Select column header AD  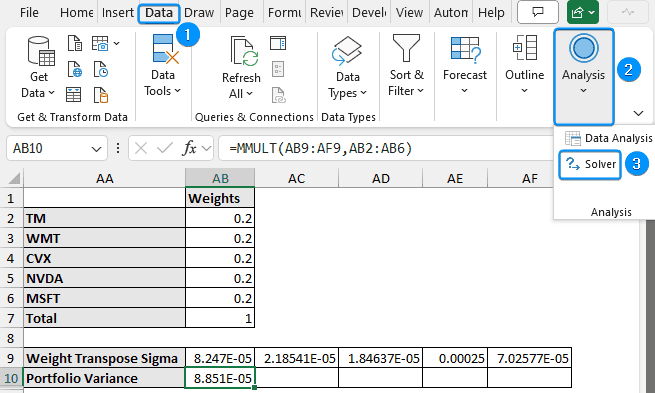[x=381, y=179]
